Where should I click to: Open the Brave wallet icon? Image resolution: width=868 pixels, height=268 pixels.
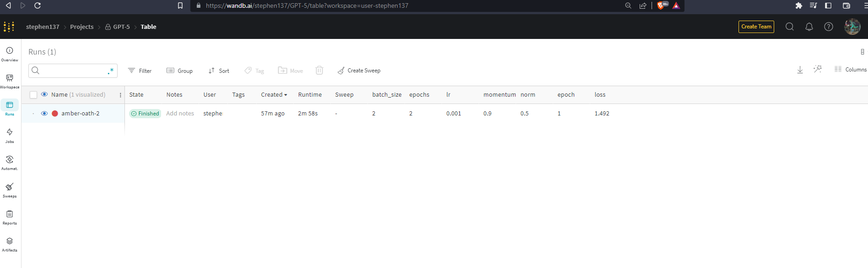click(846, 5)
